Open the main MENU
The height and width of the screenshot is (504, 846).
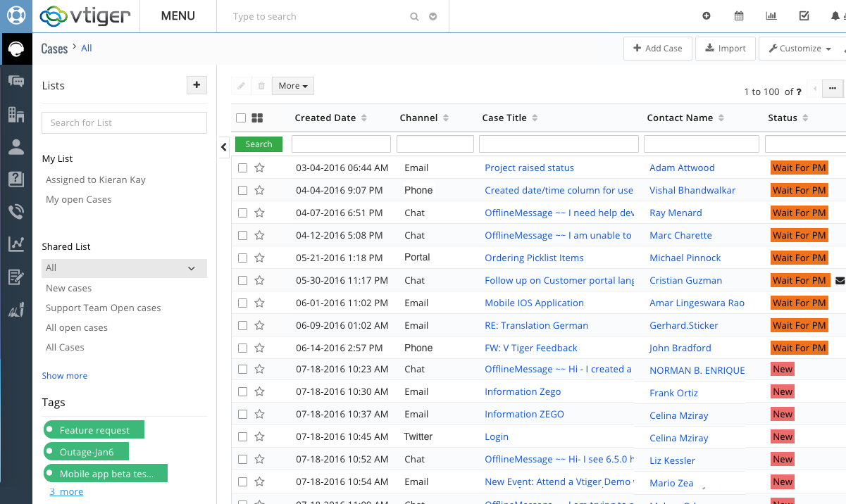click(178, 16)
